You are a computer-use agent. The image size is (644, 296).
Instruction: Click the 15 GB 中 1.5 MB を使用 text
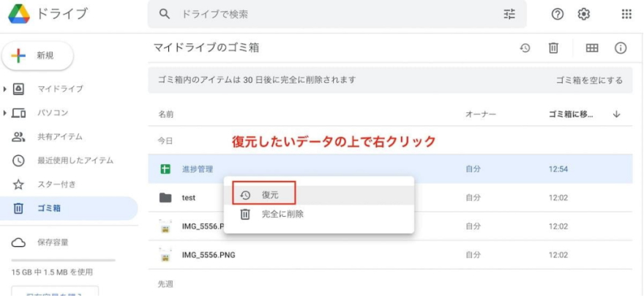pyautogui.click(x=52, y=272)
